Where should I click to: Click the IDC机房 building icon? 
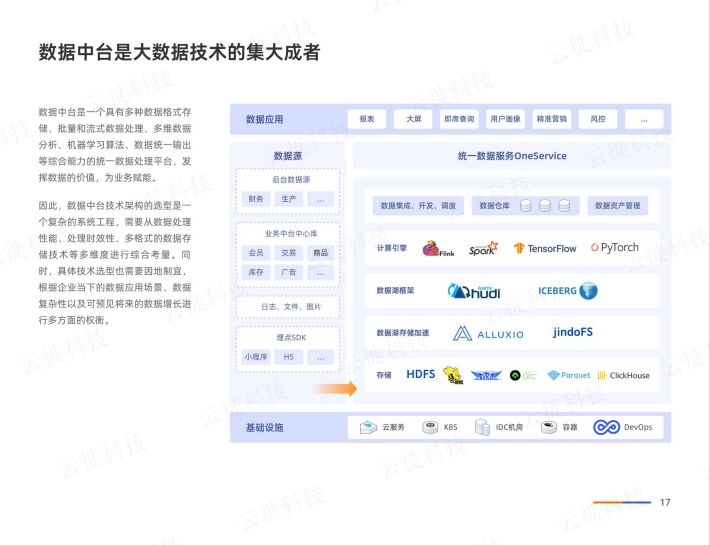[x=482, y=427]
